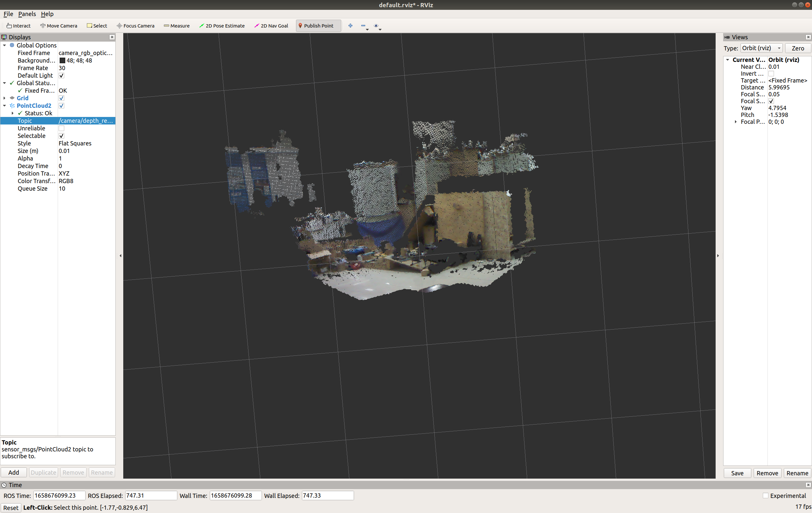Screen dimensions: 812x513
Task: Open the Panels menu
Action: point(27,14)
